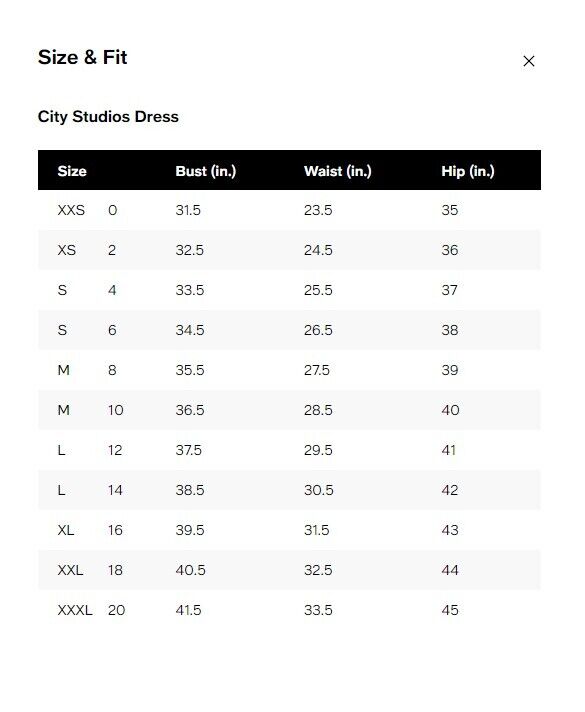Click the Bust (in.) column header
Image resolution: width=585 pixels, height=712 pixels.
[206, 171]
